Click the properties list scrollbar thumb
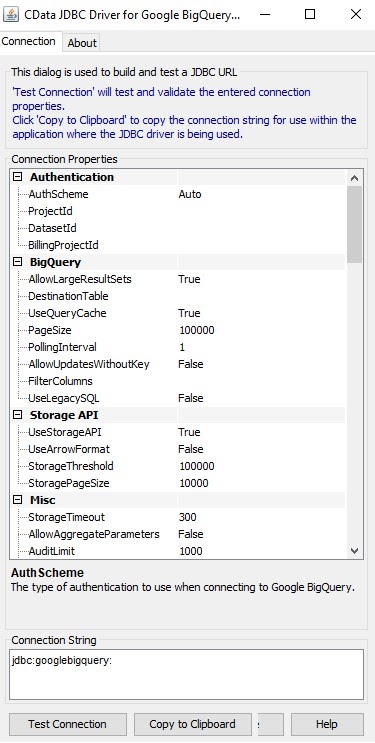Image resolution: width=375 pixels, height=743 pixels. pos(354,224)
